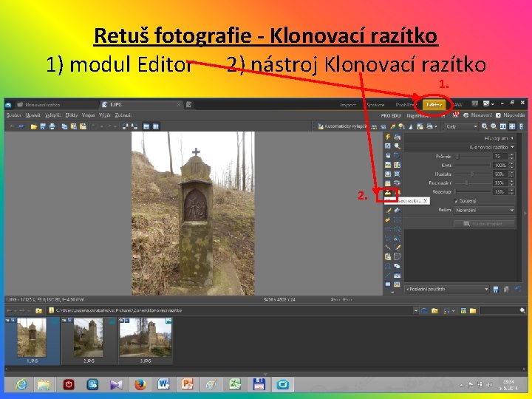This screenshot has height=399, width=532.
Task: Select the 2.JPG thumbnail in filmstrip
Action: click(89, 339)
